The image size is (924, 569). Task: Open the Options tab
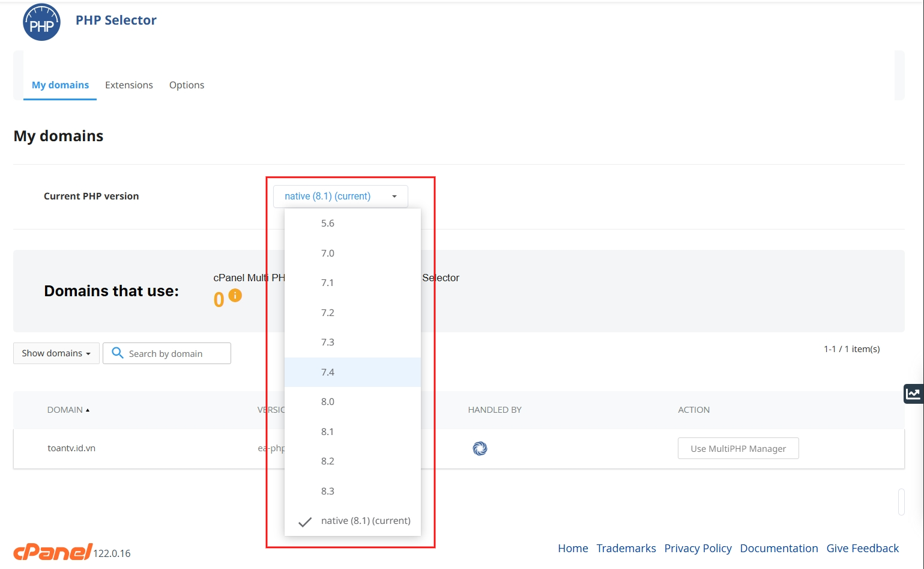click(187, 85)
